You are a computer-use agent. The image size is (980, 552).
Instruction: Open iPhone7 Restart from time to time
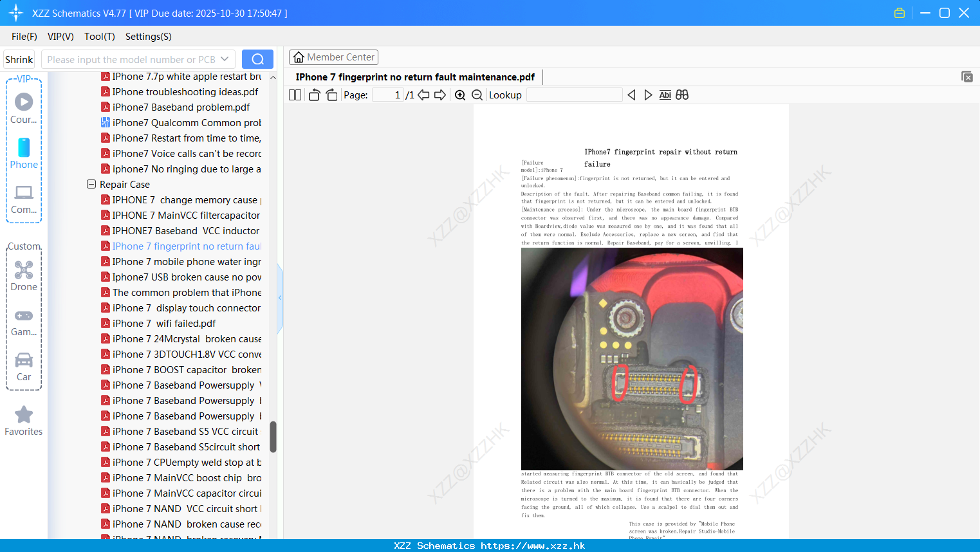pos(181,138)
